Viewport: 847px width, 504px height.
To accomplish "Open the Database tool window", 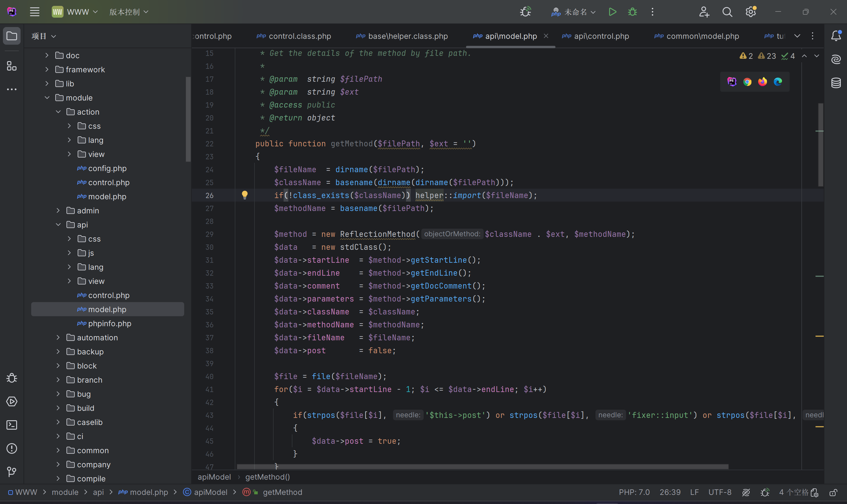I will (836, 83).
